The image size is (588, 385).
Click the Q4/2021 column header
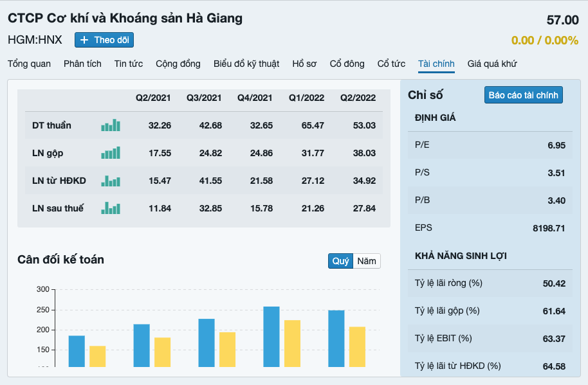[x=255, y=98]
